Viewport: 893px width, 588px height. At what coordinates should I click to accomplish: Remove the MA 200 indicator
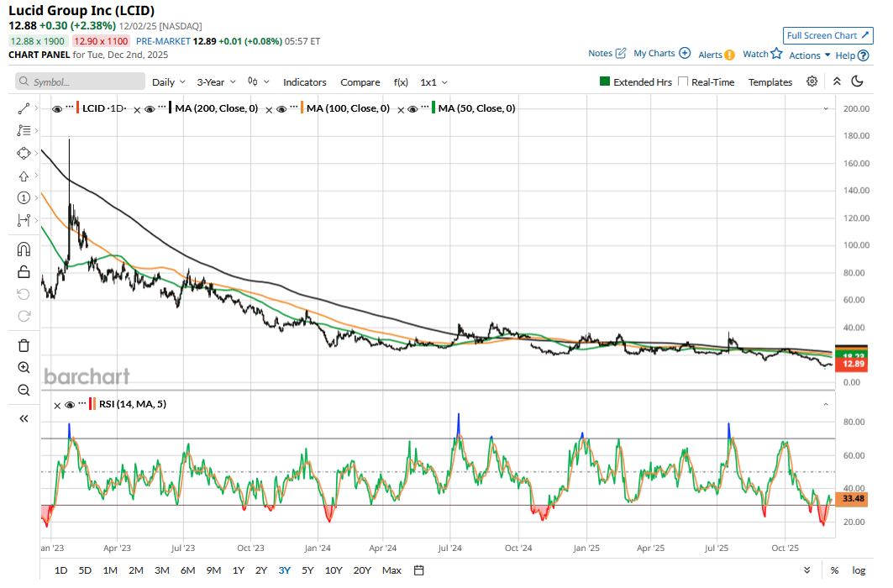pos(137,110)
